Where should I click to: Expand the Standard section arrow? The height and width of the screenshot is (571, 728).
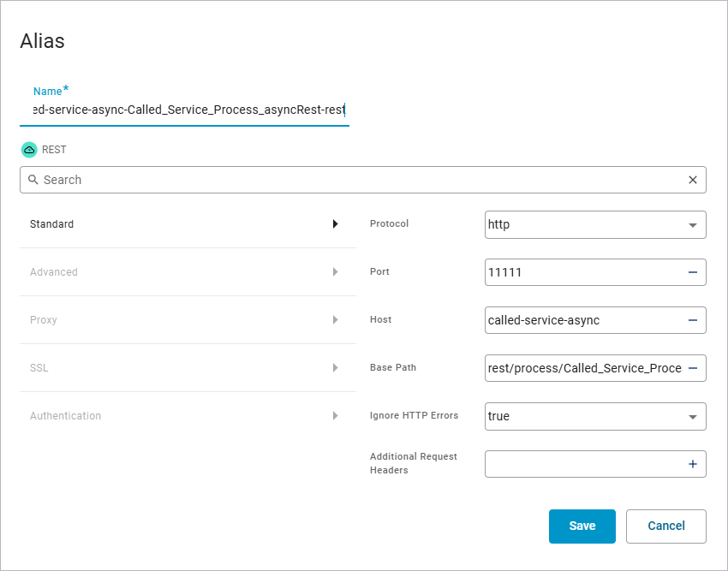(x=335, y=224)
